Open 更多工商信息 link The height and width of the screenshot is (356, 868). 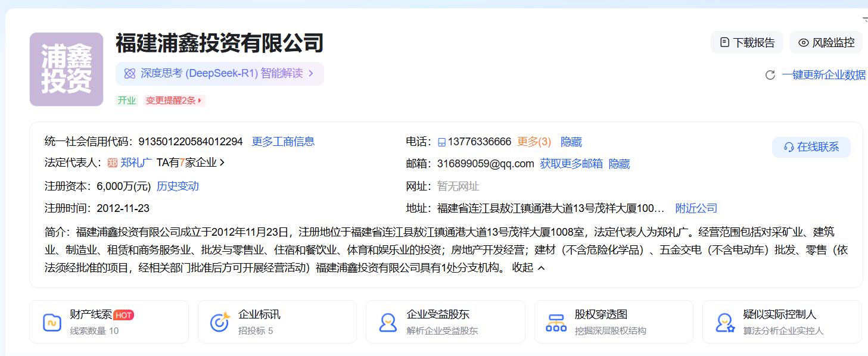click(x=283, y=142)
